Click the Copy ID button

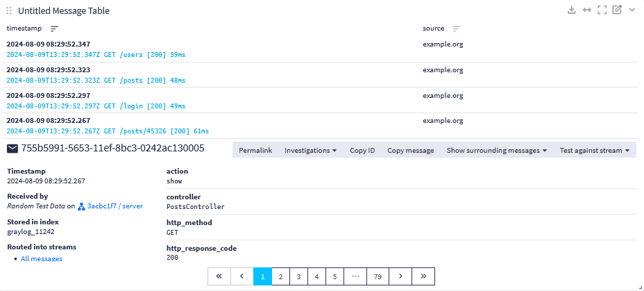pos(362,150)
